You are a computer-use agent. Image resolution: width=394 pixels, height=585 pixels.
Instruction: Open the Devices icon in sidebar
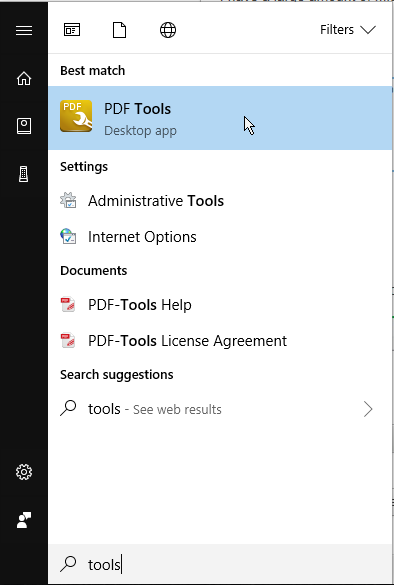(24, 174)
